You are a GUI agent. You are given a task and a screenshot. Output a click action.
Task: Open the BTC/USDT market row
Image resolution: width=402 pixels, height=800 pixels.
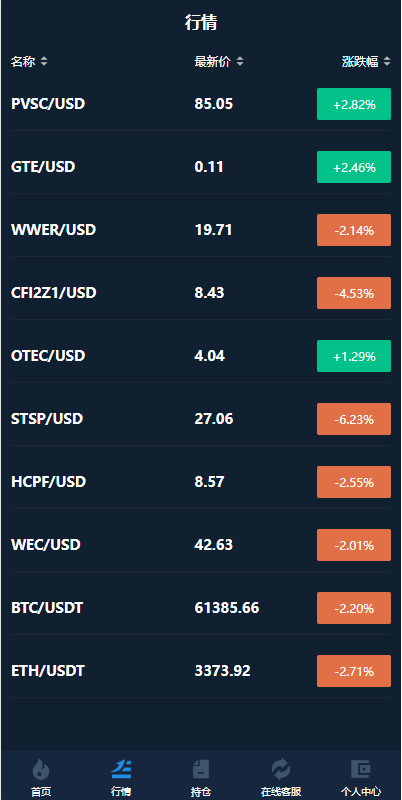201,608
